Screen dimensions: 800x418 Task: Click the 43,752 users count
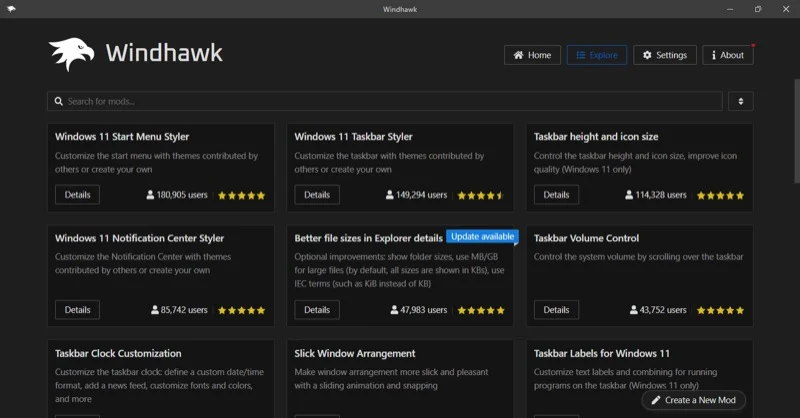(663, 310)
